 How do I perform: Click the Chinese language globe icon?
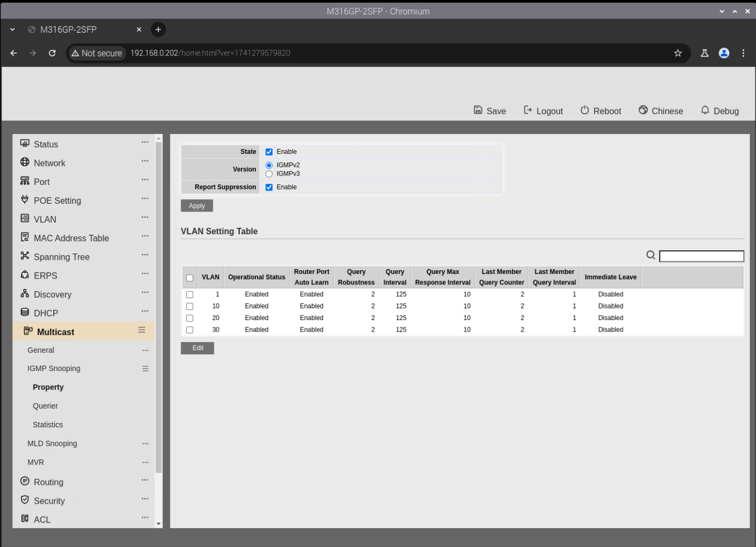(643, 110)
